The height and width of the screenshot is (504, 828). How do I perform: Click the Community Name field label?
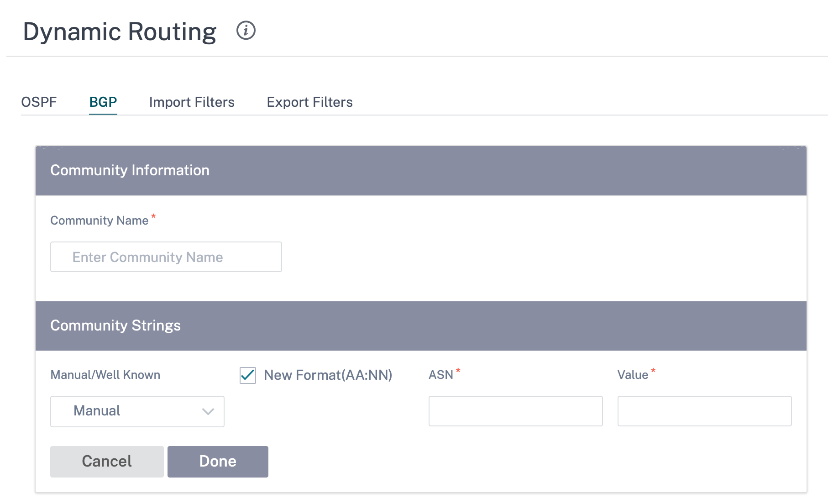tap(100, 220)
